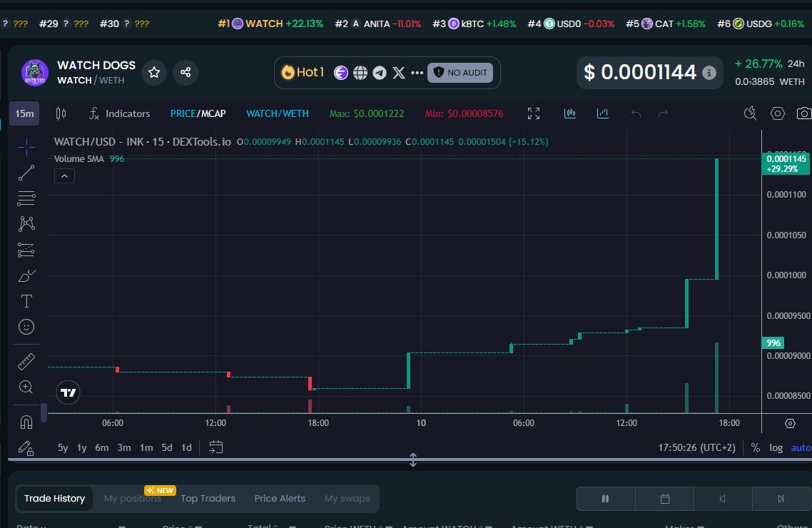The image size is (812, 528).
Task: Select the ruler measure tool
Action: 26,361
